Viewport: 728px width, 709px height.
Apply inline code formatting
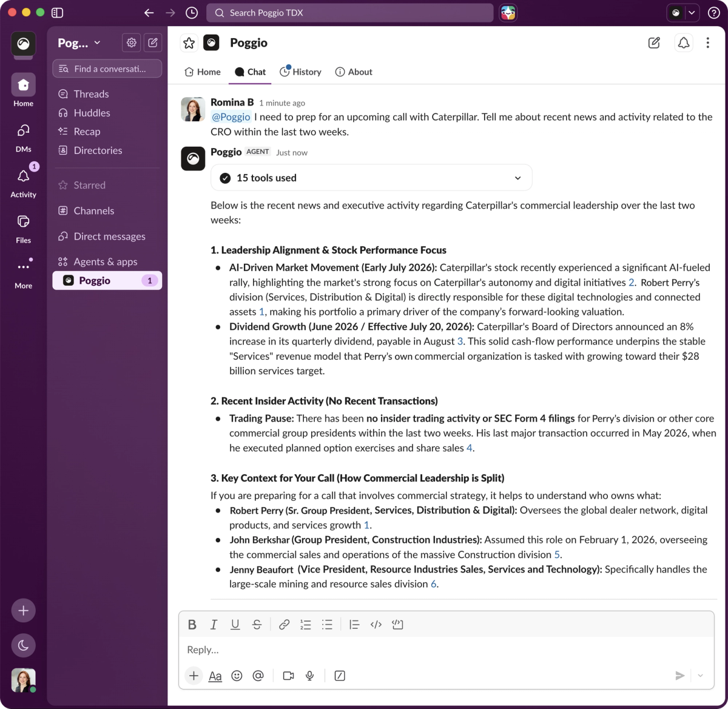pyautogui.click(x=376, y=625)
